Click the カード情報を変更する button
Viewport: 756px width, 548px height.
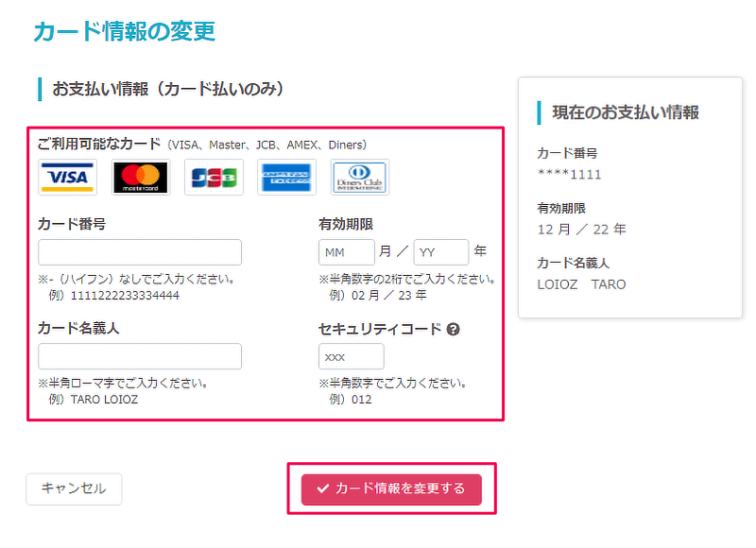tap(391, 489)
